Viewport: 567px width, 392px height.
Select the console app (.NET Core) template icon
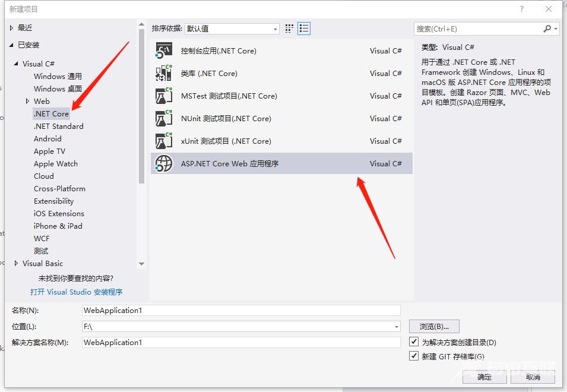(164, 50)
